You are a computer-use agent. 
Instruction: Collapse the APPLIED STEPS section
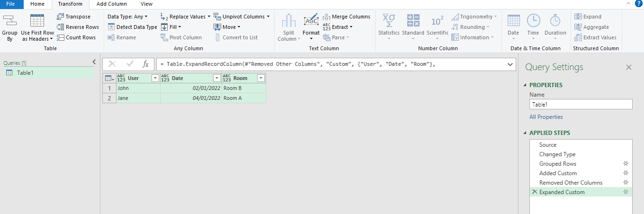point(525,133)
